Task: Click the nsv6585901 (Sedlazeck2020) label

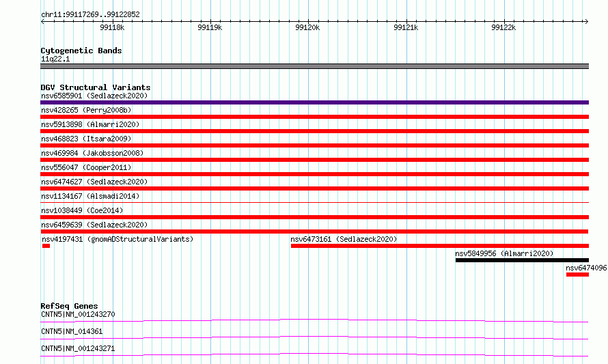Action: (x=94, y=96)
